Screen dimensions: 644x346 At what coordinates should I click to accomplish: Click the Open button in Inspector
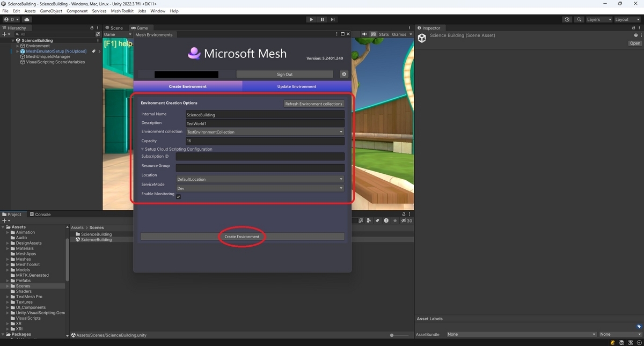pyautogui.click(x=635, y=43)
